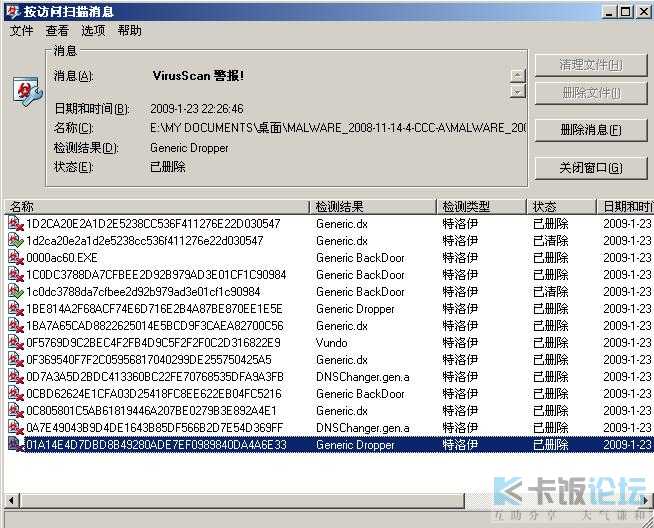Select file name 0F5769D9C2BEC4F2FB4D9C5F2F2F0C2D316822E9
Screen dimensions: 654x528
click(x=153, y=343)
